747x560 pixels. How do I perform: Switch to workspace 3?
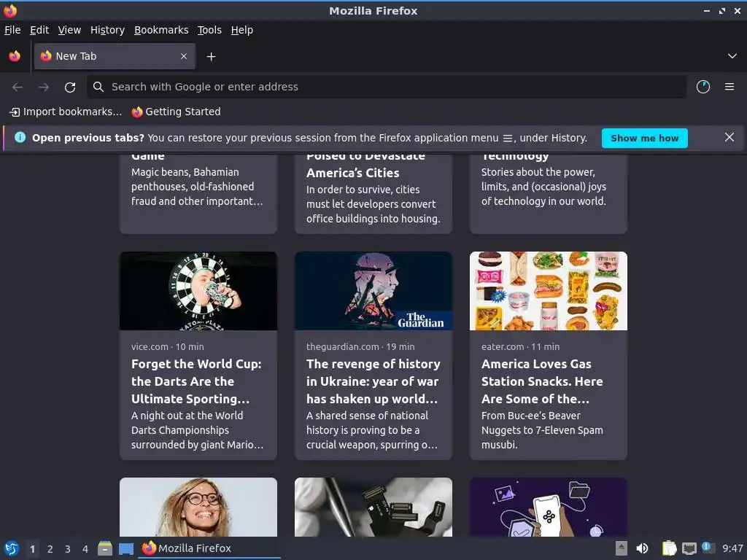(68, 549)
